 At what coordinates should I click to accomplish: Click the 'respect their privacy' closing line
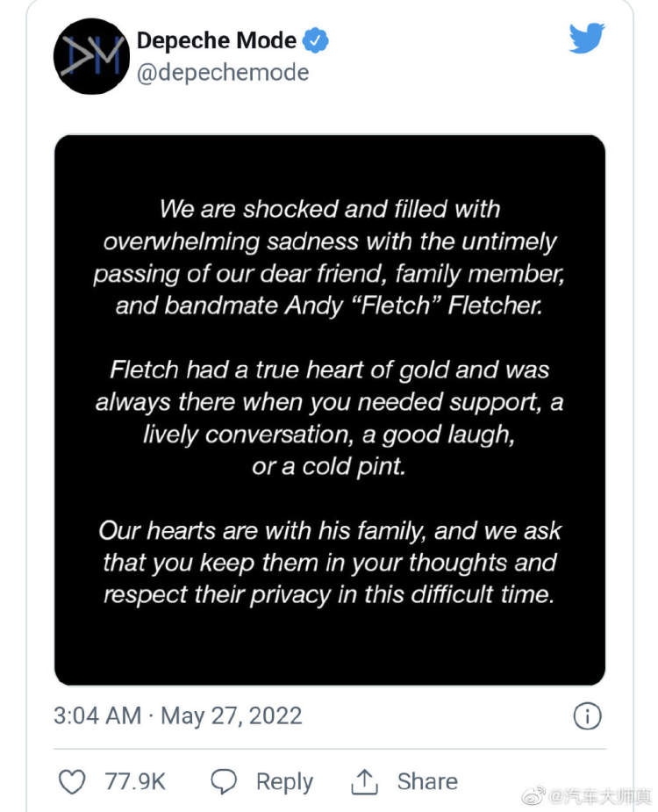329,594
